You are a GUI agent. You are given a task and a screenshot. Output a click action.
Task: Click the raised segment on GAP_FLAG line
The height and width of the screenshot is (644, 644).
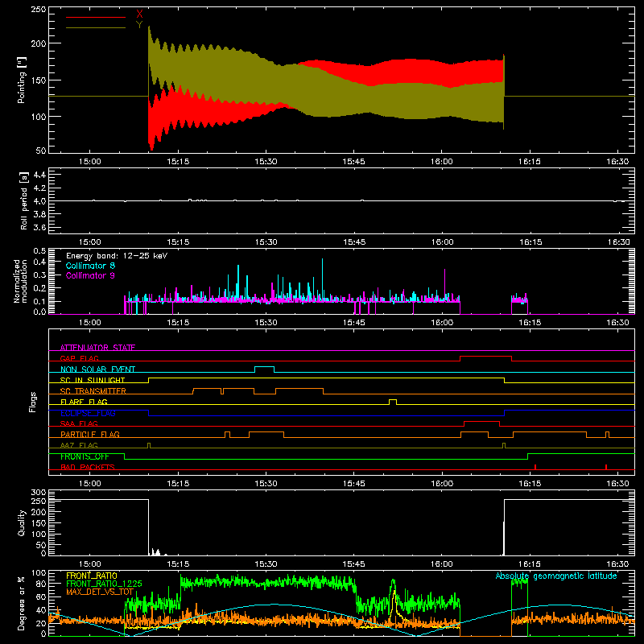point(486,358)
